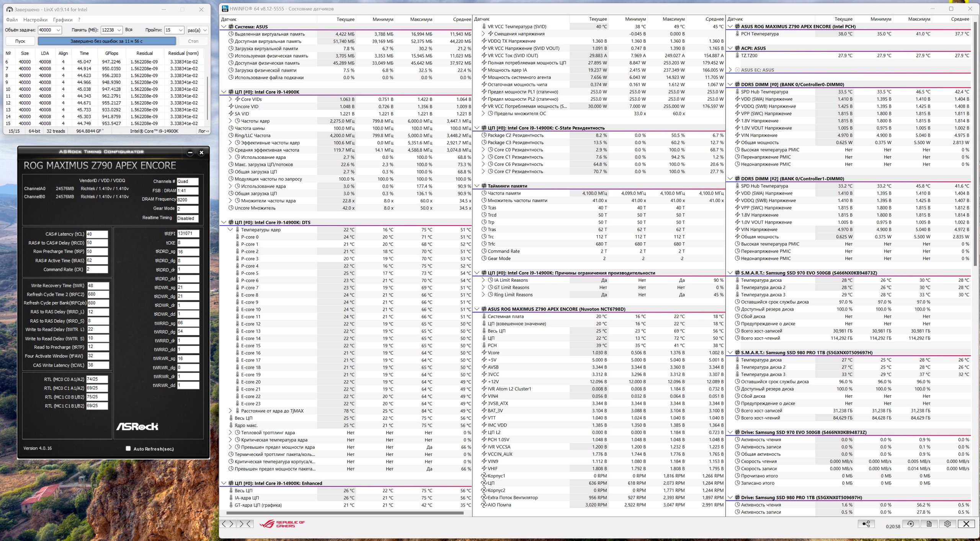The height and width of the screenshot is (541, 980).
Task: Open the Память (МБ) memory dropdown
Action: coord(119,30)
